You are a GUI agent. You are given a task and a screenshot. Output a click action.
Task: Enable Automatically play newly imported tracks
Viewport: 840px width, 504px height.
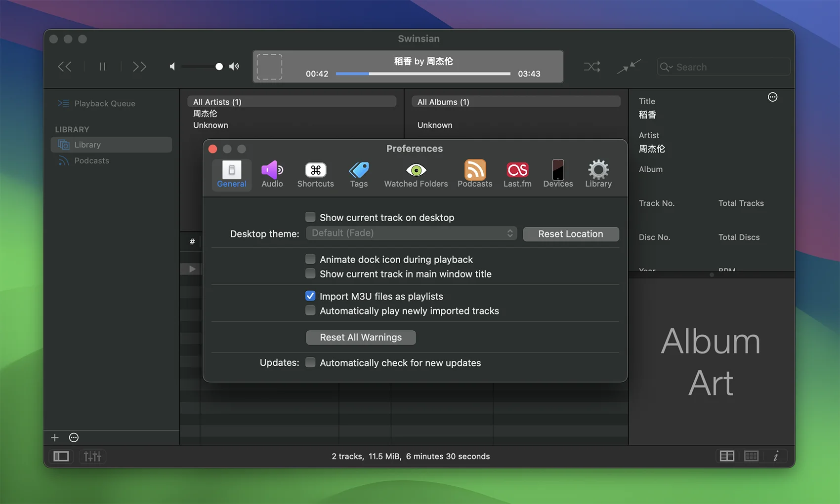310,310
